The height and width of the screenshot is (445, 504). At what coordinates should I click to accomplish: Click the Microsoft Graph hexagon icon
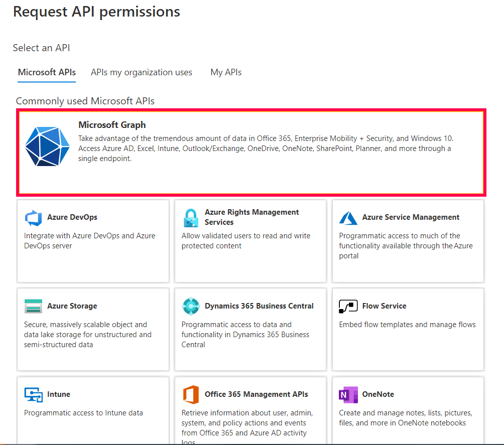48,146
